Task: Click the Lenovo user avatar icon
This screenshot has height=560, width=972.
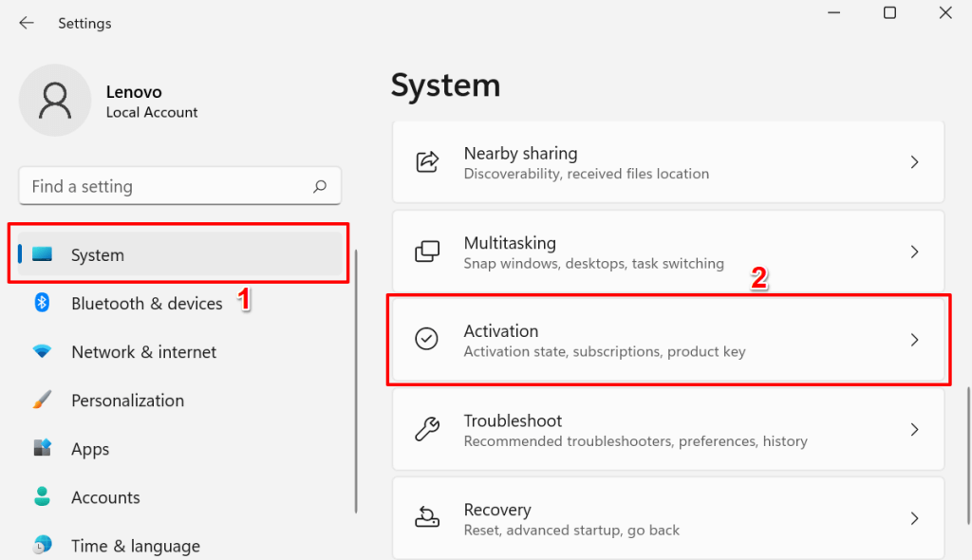Action: [55, 101]
